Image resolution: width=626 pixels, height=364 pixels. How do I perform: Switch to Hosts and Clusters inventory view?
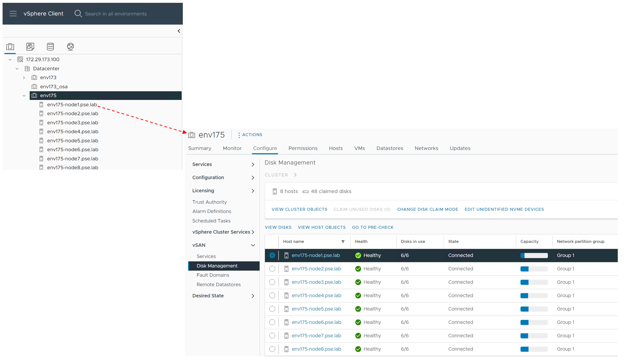pyautogui.click(x=10, y=47)
